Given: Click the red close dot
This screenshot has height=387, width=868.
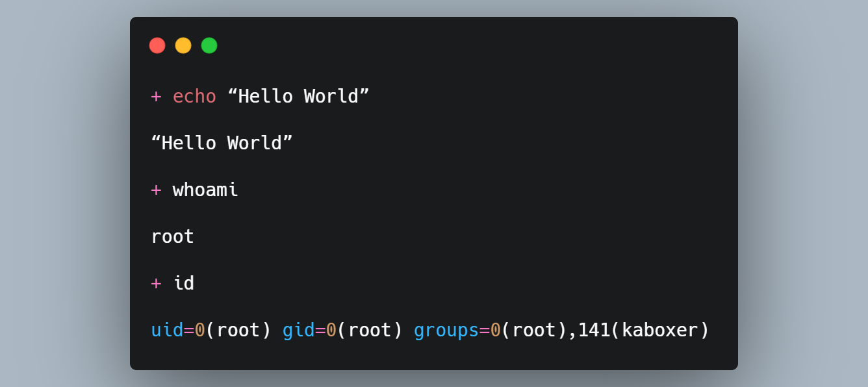Looking at the screenshot, I should (157, 45).
